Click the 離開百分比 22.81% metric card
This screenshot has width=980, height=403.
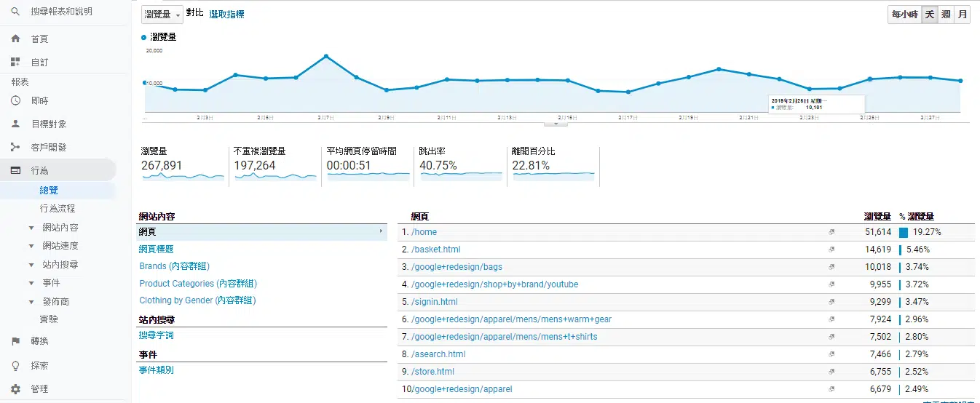point(553,165)
